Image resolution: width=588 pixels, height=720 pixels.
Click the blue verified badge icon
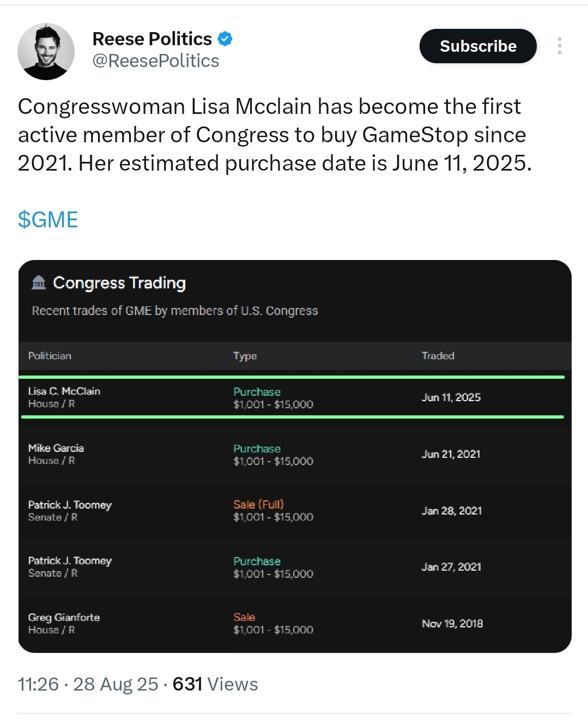pyautogui.click(x=225, y=39)
